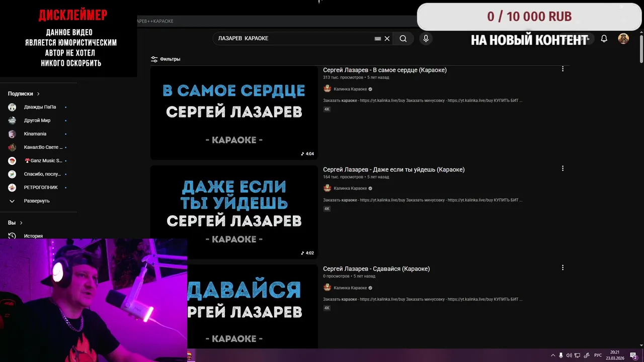This screenshot has height=362, width=644.
Task: Open options for 'В самое сердце' video
Action: point(562,69)
